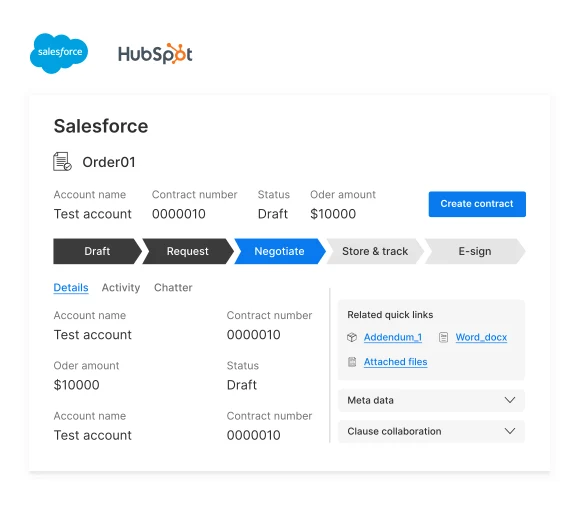588x505 pixels.
Task: Select the E-sign stage
Action: pyautogui.click(x=475, y=251)
